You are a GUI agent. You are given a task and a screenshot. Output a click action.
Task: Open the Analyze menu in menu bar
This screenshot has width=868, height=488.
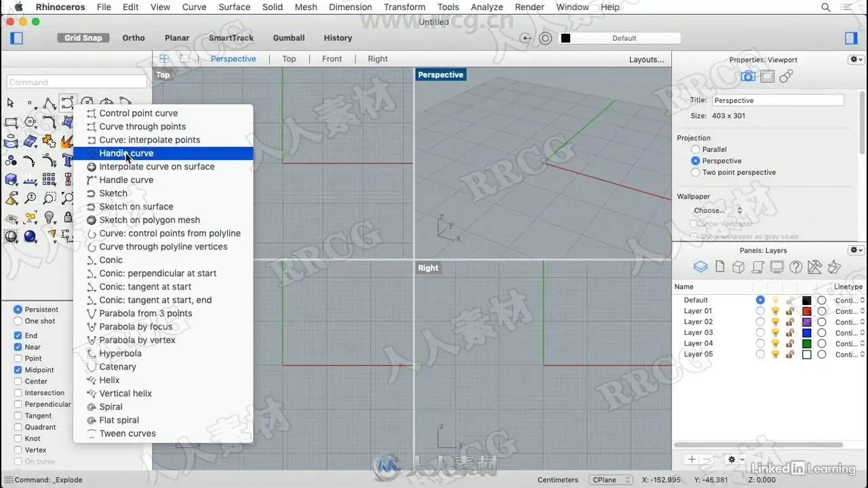click(487, 7)
